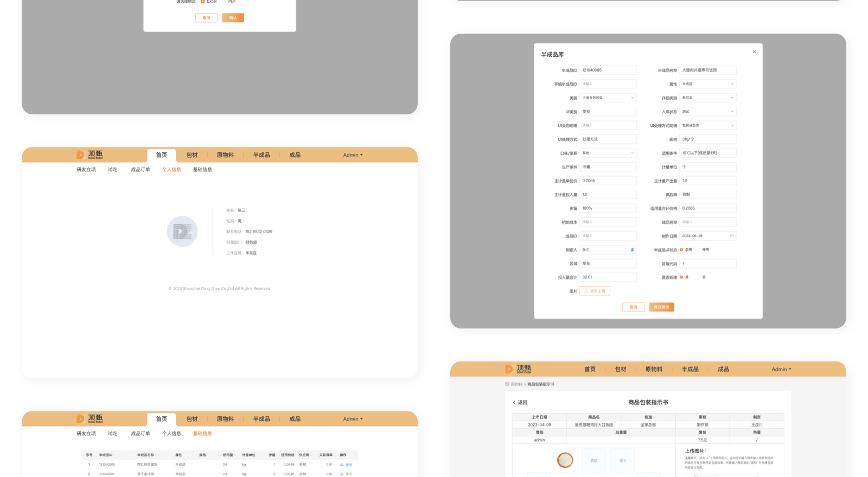Click the calendar icon in the 制作日期 field
The image size is (868, 477).
point(731,236)
